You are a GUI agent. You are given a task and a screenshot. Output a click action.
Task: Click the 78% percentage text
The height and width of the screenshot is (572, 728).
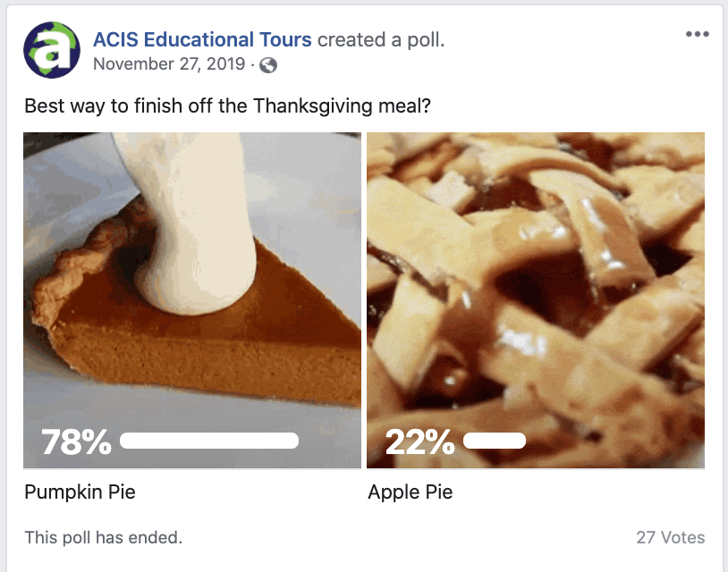[x=76, y=442]
